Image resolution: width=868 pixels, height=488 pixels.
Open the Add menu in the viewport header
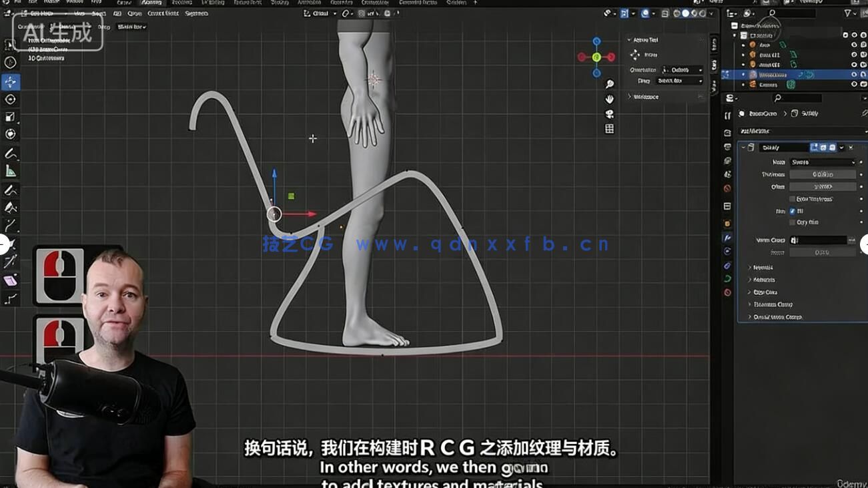tap(117, 13)
